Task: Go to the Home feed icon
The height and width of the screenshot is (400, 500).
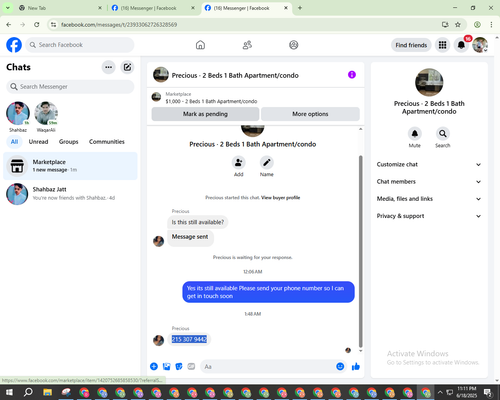Action: tap(200, 45)
